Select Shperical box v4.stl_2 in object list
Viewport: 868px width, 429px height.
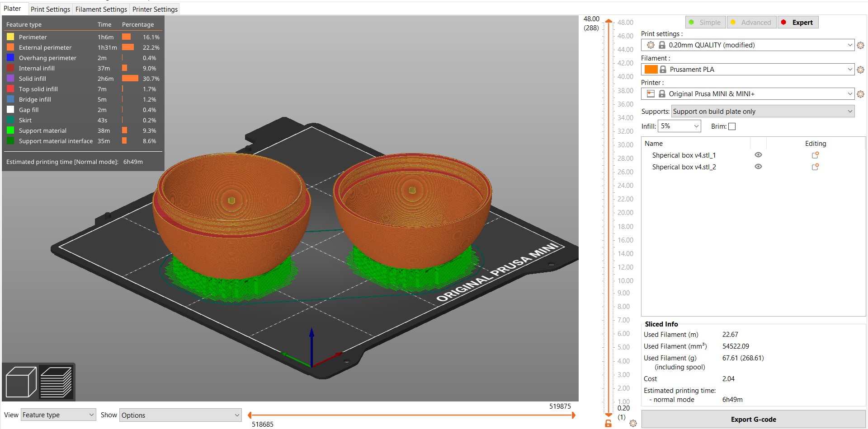point(684,167)
